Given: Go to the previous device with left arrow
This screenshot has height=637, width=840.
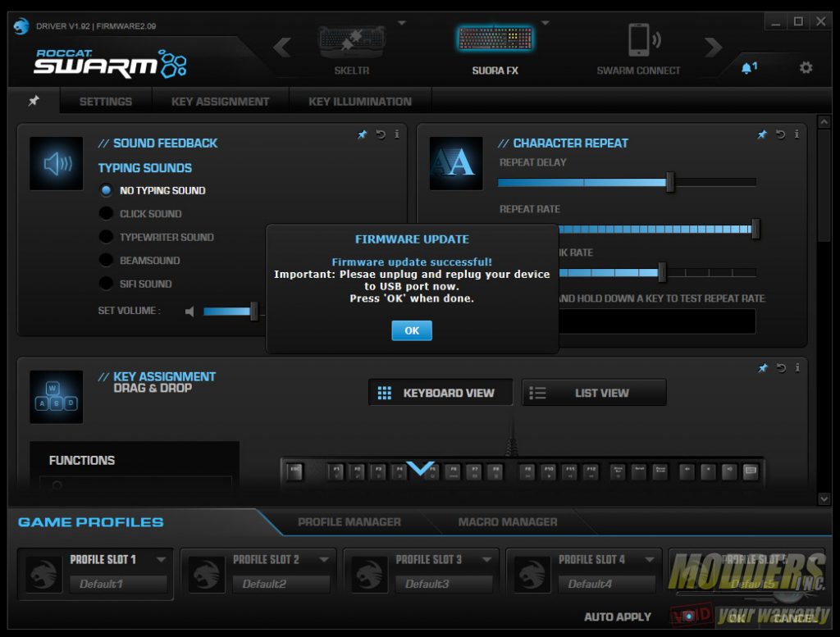Looking at the screenshot, I should (x=282, y=47).
